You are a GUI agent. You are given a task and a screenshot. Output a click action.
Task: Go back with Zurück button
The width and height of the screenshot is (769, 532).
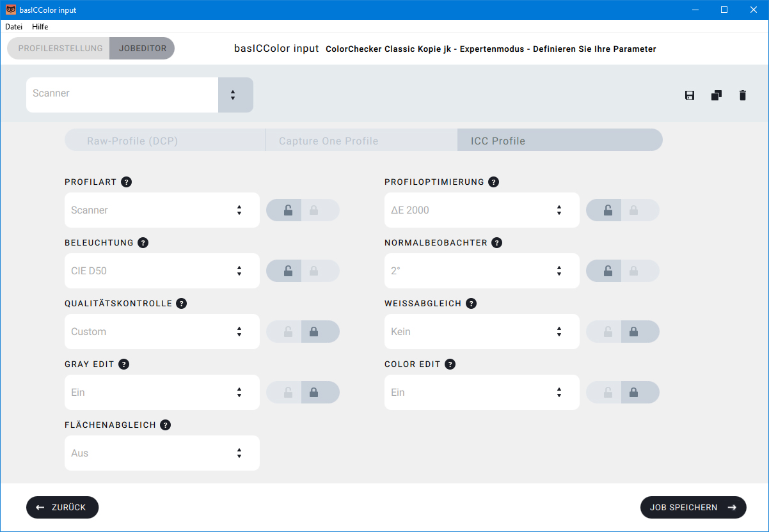62,508
